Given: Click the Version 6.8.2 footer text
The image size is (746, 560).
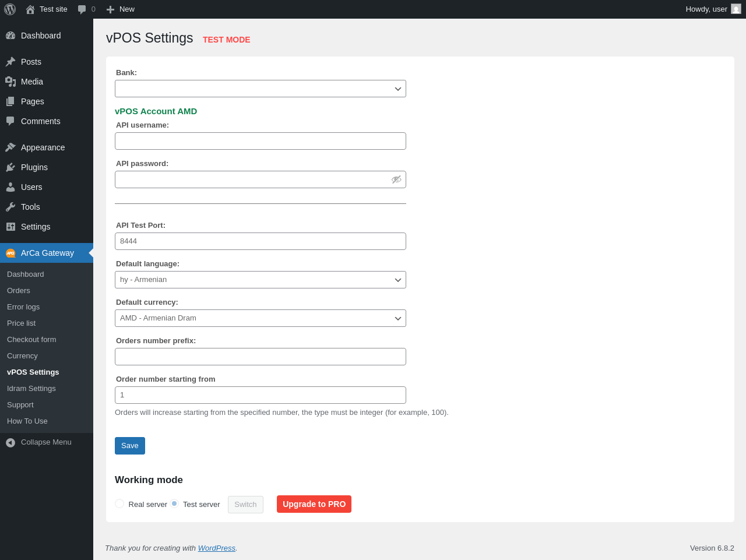Looking at the screenshot, I should (712, 548).
